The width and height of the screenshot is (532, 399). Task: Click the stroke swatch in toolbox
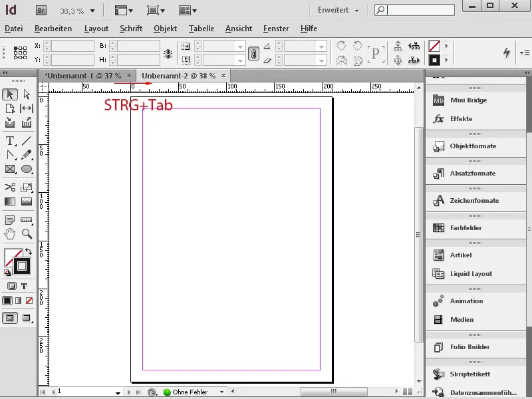coord(22,266)
